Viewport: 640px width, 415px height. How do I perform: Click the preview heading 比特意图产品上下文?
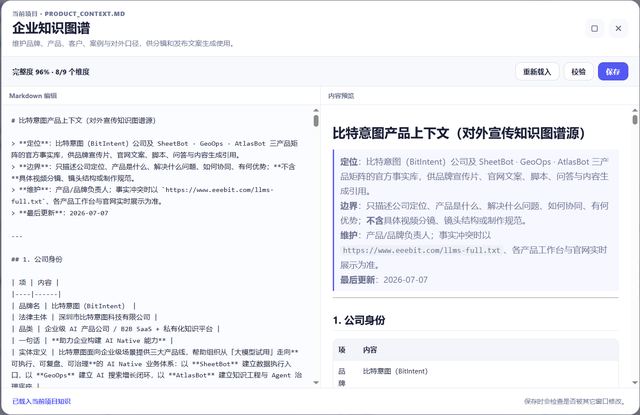(x=459, y=133)
